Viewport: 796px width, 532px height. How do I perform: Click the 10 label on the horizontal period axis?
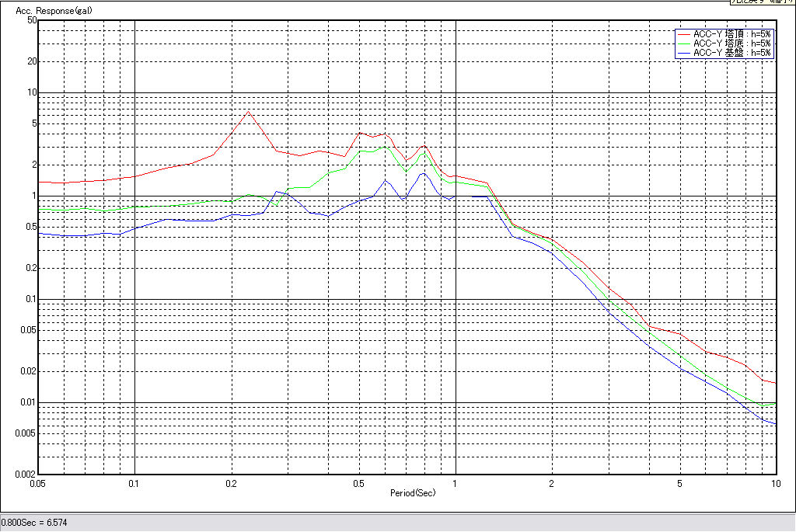click(x=774, y=484)
